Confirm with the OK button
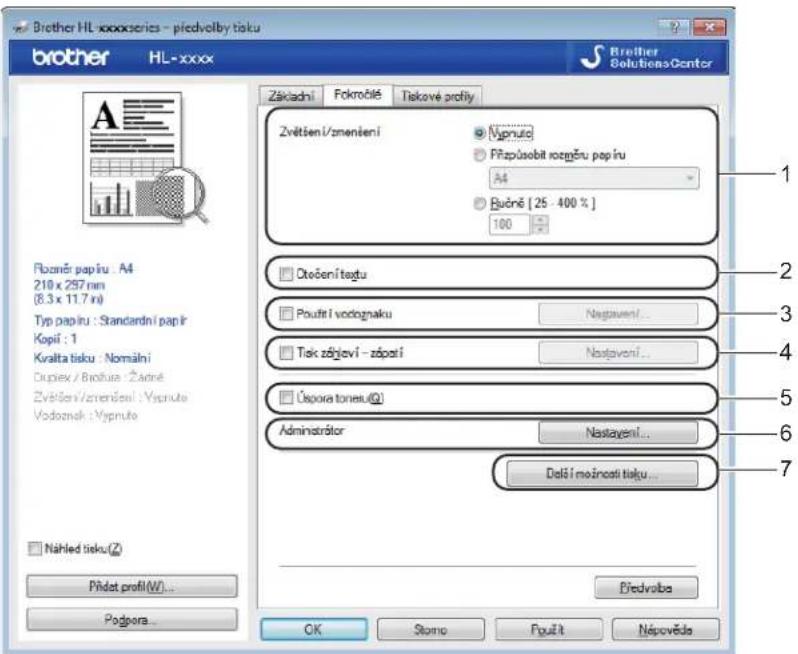The width and height of the screenshot is (798, 654). [314, 630]
